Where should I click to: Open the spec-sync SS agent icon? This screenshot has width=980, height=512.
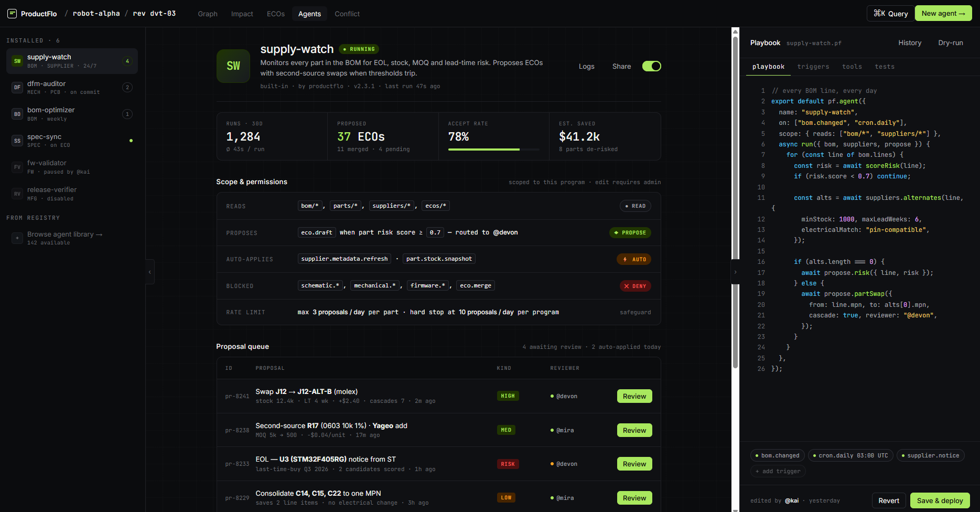[17, 141]
